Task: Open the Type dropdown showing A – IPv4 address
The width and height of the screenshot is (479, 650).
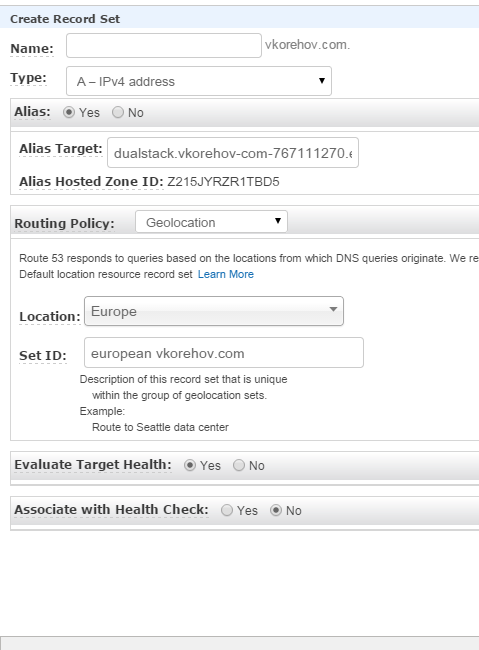Action: (x=199, y=81)
